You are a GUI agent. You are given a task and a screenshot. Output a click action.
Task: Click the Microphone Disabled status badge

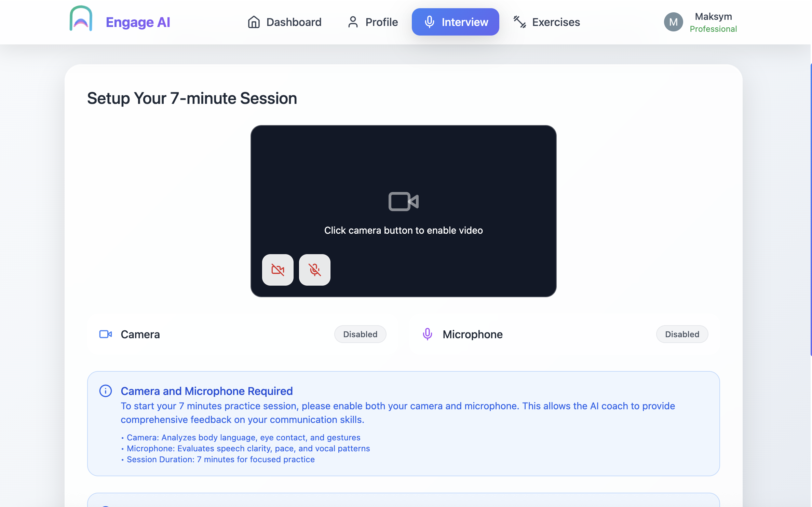682,334
